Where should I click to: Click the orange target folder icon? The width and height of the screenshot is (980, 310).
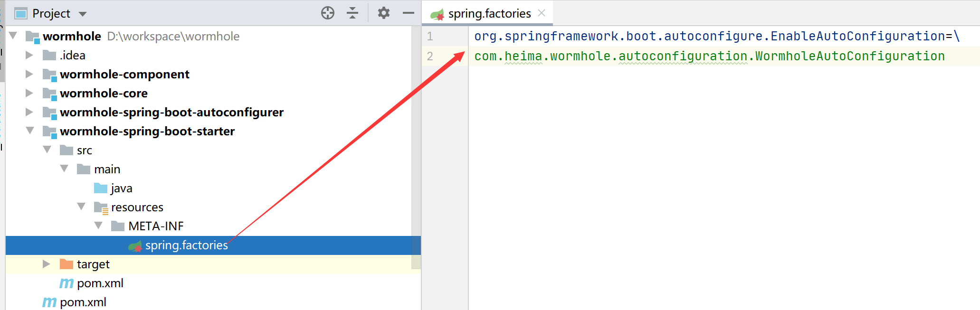(67, 264)
